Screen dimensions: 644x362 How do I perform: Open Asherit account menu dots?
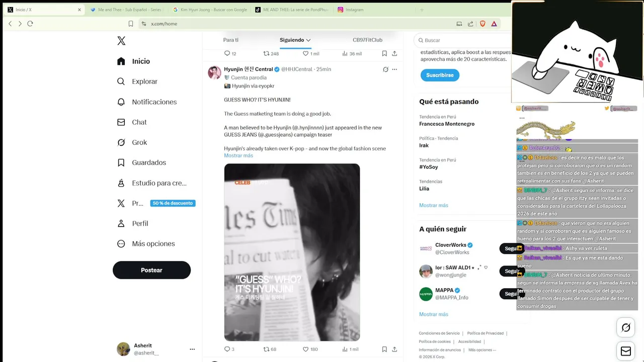(x=192, y=349)
